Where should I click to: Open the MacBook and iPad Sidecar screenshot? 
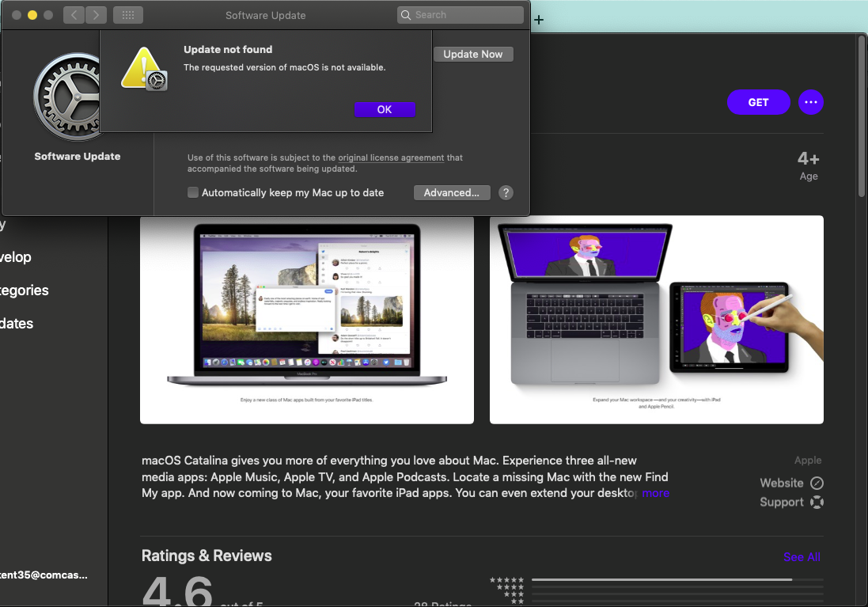click(657, 320)
